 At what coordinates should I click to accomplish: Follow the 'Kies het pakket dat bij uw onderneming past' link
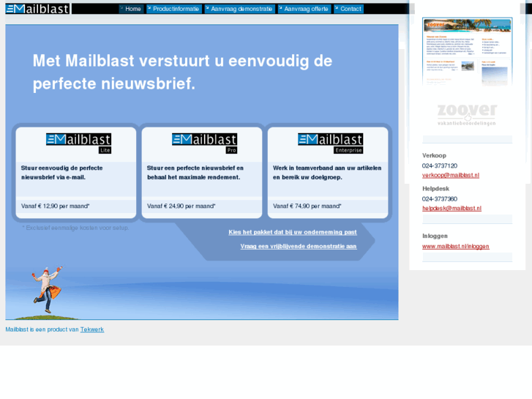click(x=293, y=232)
